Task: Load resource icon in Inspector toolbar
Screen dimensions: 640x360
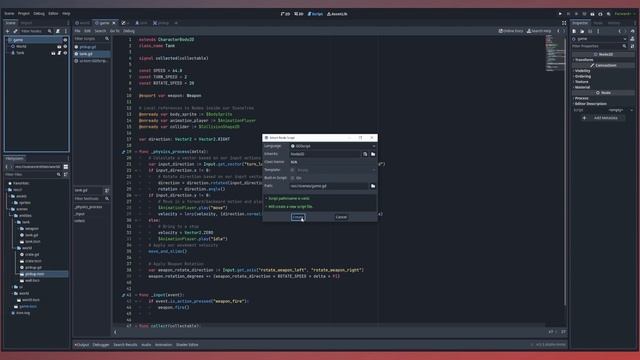Action: point(582,31)
